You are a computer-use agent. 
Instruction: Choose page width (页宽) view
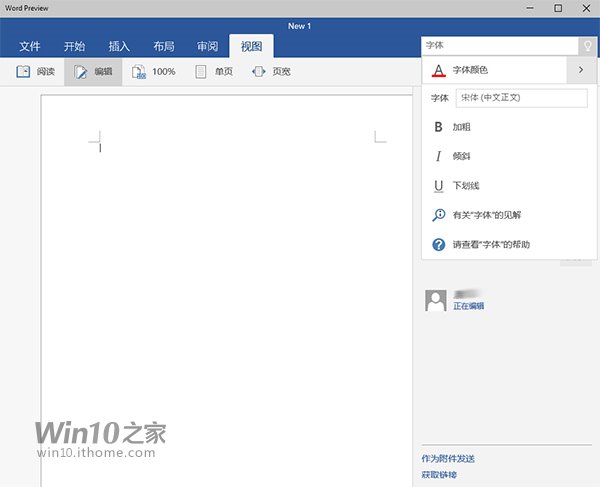pos(272,72)
